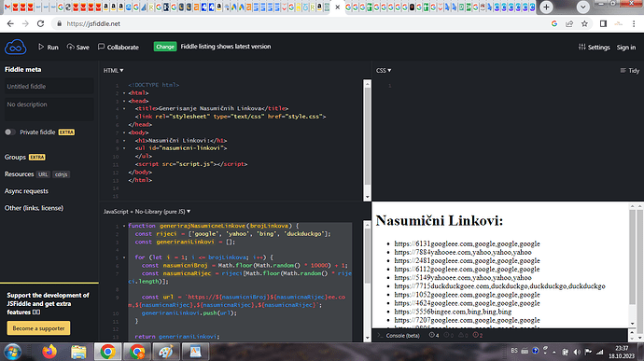Open Async requests in sidebar
Screen dimensions: 644x361
[x=26, y=191]
